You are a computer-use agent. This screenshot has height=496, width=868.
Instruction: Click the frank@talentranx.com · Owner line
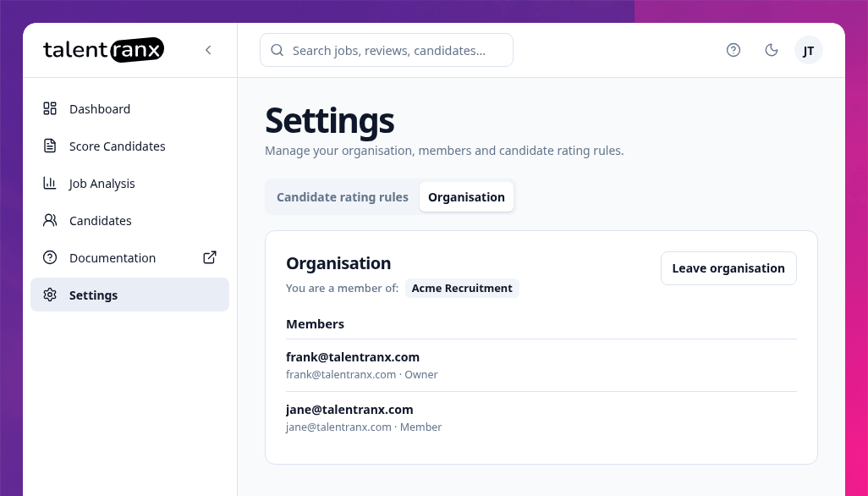click(361, 375)
